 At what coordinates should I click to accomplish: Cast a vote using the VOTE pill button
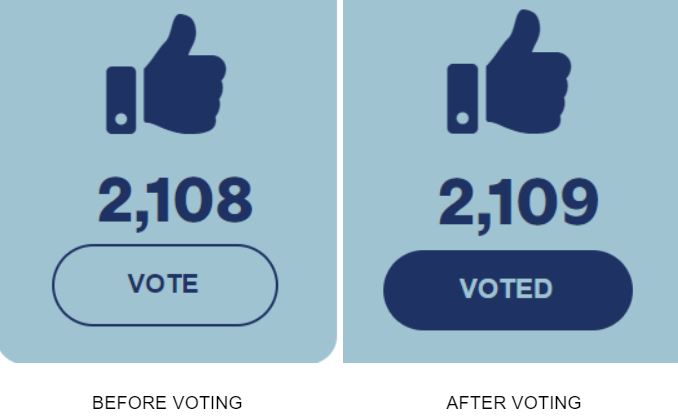165,285
